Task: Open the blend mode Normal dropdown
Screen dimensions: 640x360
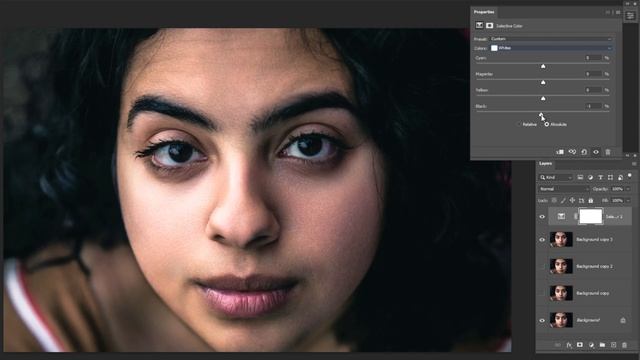Action: [x=564, y=189]
